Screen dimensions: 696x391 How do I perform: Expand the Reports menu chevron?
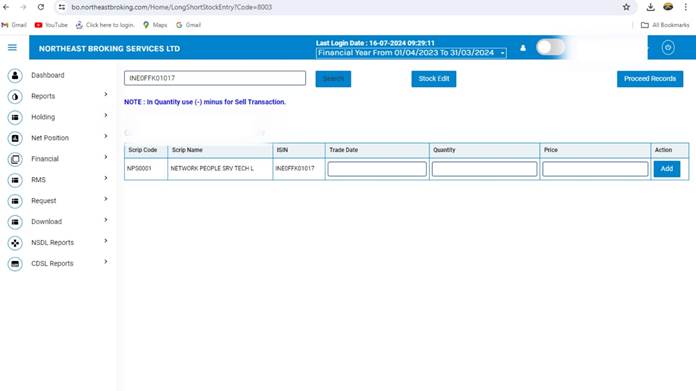pos(106,94)
